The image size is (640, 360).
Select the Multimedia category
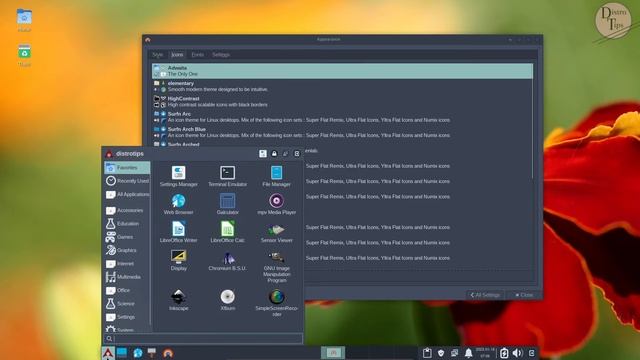127,277
